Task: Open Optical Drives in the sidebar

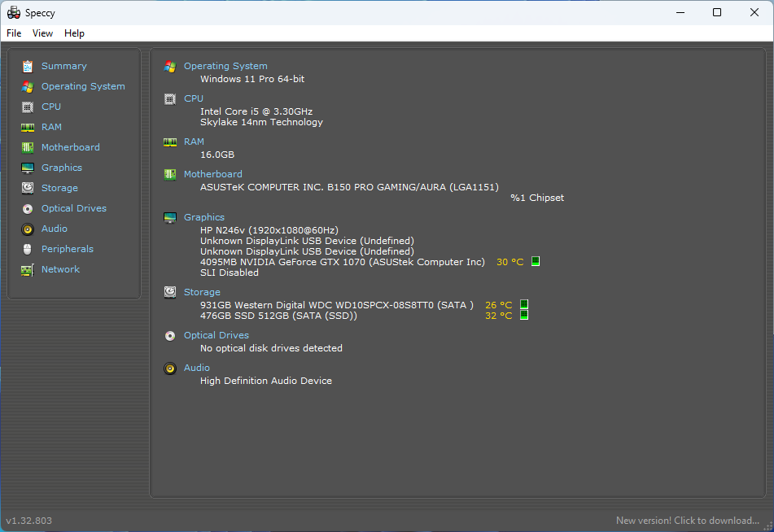Action: 73,208
